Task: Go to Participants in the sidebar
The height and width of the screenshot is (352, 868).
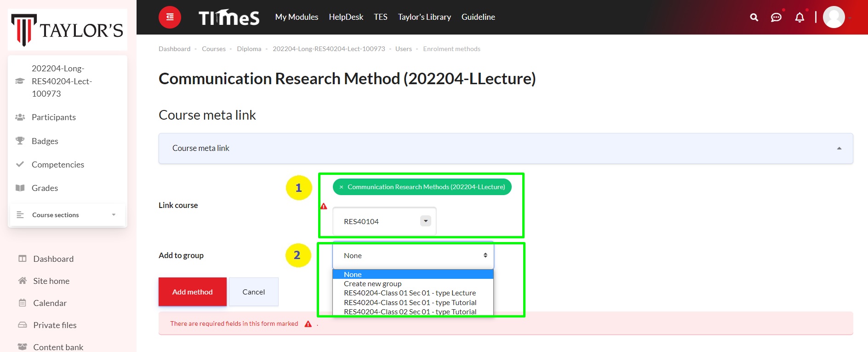Action: click(x=53, y=117)
